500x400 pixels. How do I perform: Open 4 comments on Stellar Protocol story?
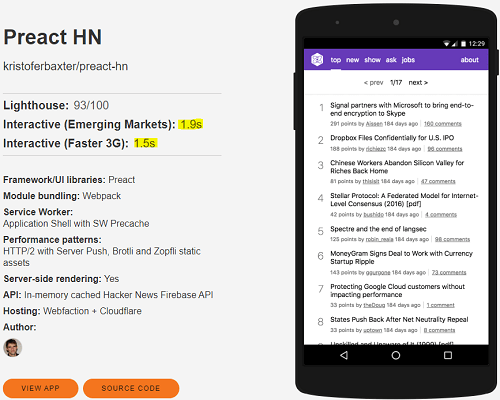(441, 214)
